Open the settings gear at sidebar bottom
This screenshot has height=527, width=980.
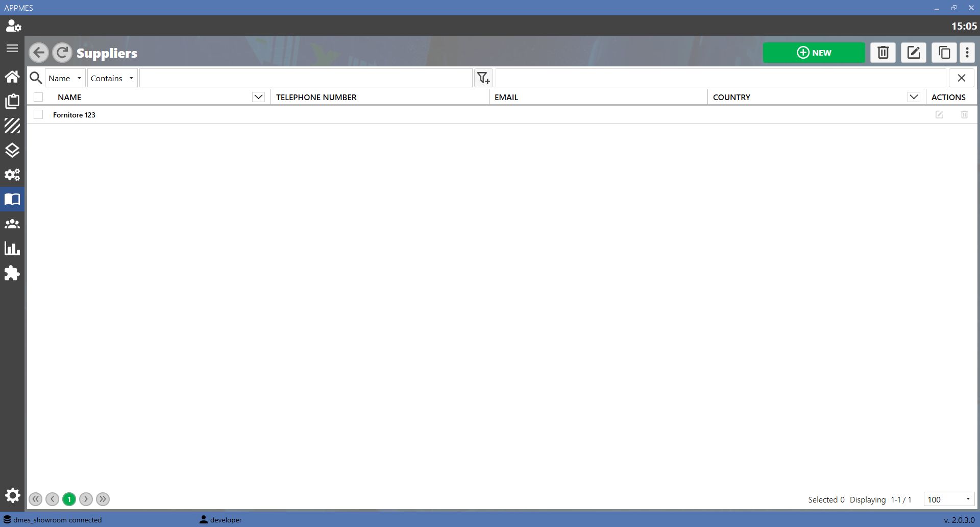click(x=12, y=495)
